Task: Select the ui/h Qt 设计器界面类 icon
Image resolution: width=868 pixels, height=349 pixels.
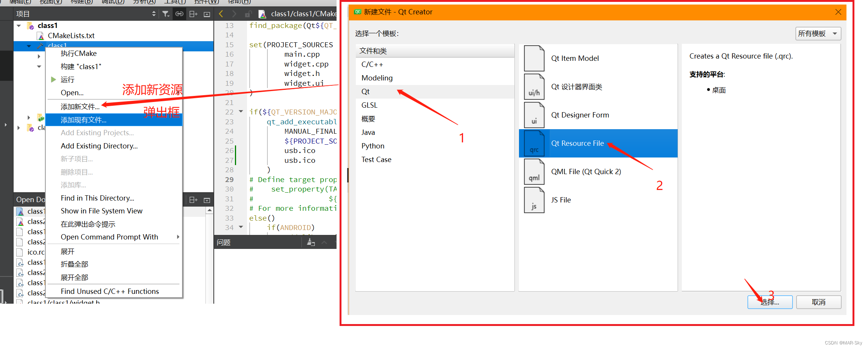Action: click(534, 86)
